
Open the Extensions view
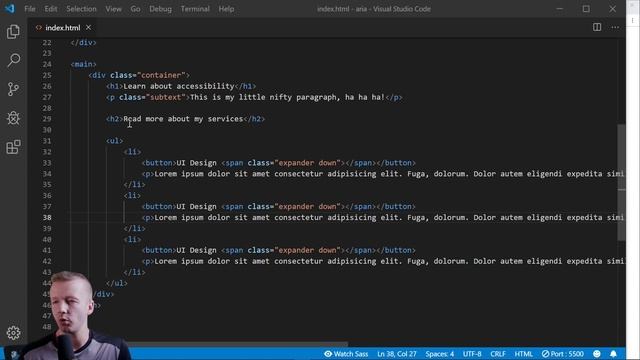[x=13, y=147]
